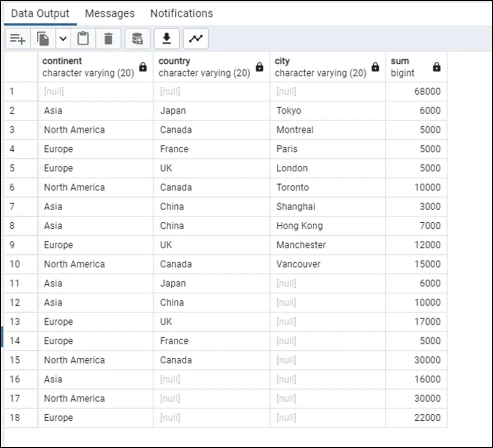
Task: Expand the copy options dropdown arrow
Action: tap(63, 39)
